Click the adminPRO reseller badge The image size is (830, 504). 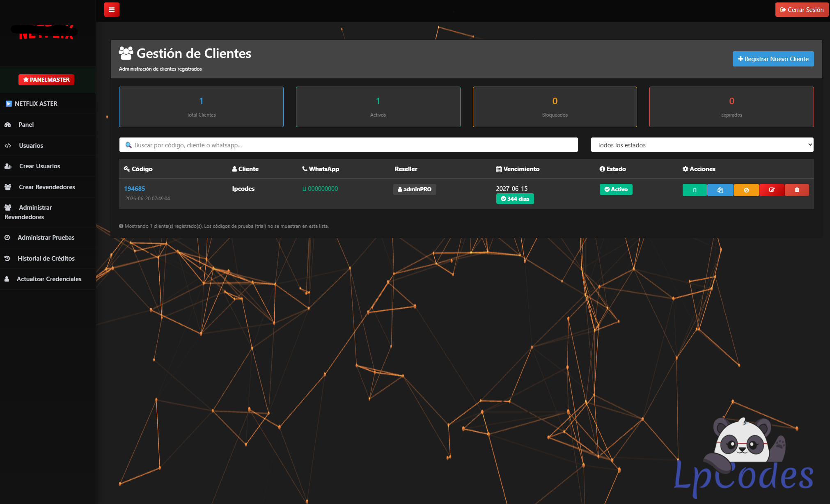(415, 189)
